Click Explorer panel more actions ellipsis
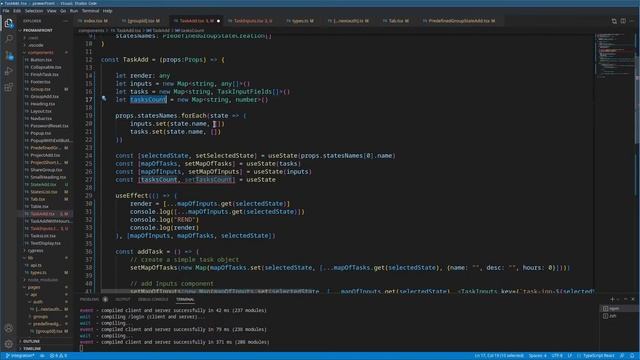This screenshot has width=640, height=360. point(66,21)
